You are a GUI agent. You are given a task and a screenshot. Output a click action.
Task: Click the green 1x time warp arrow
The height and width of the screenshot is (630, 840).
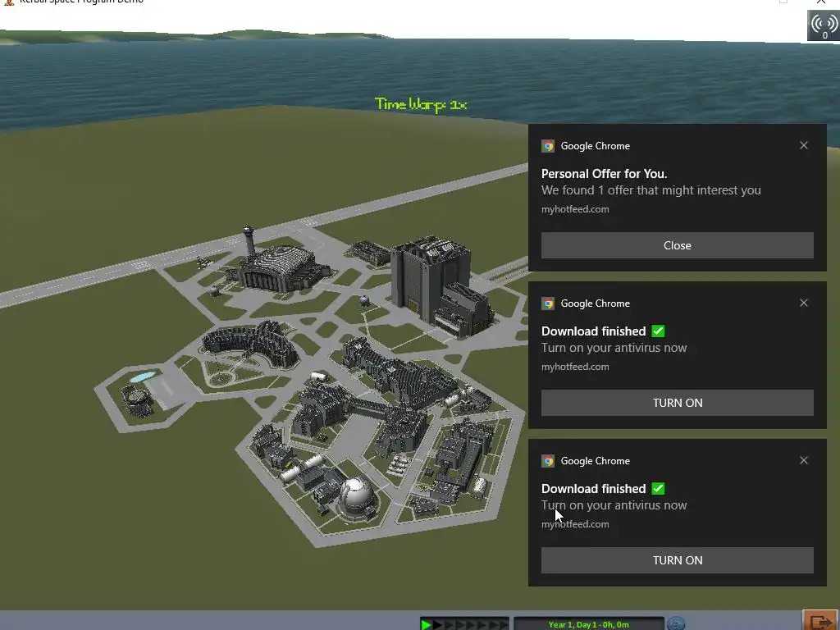point(427,624)
